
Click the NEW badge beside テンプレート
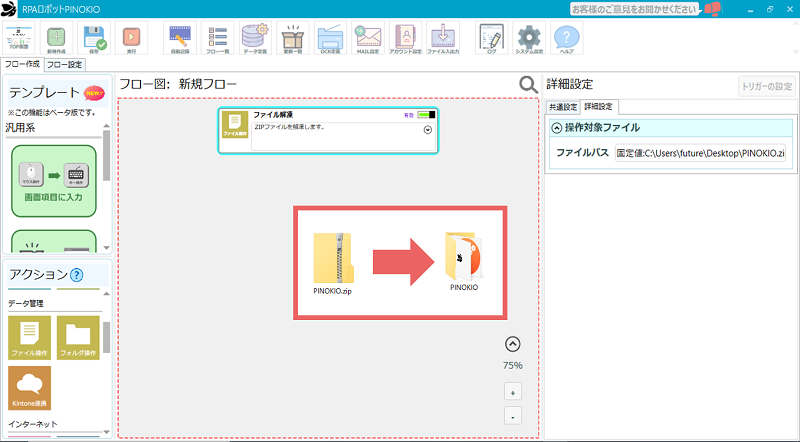tap(94, 93)
